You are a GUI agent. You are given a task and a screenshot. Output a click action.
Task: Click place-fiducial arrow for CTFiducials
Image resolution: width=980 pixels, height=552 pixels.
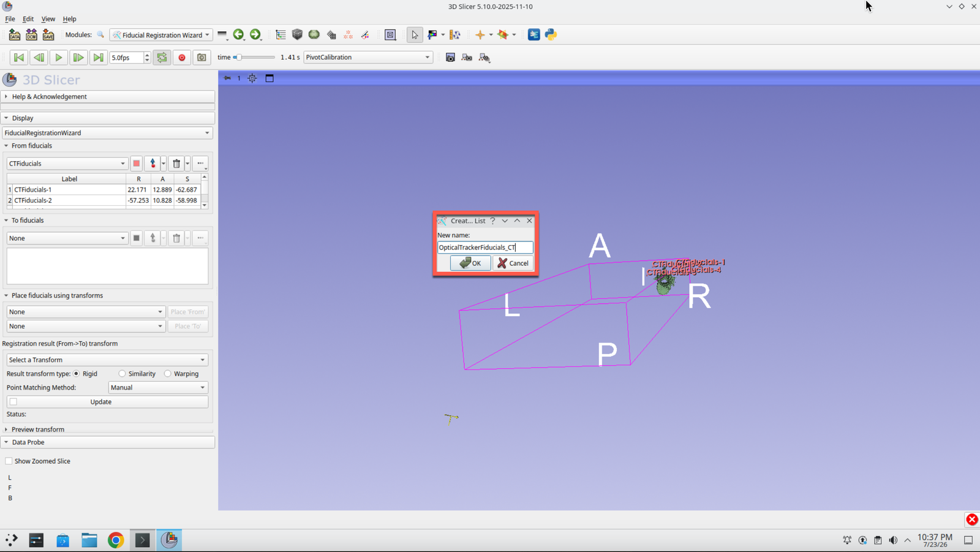point(153,164)
